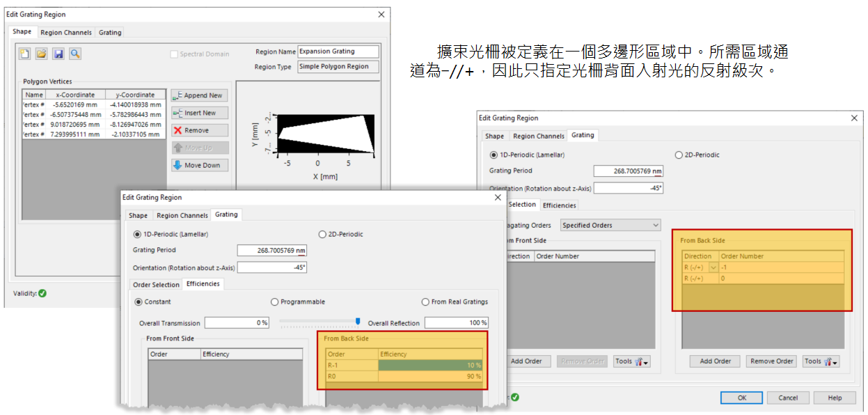Image resolution: width=868 pixels, height=415 pixels.
Task: Adjust the transmission/reflection slider handle
Action: pos(358,322)
